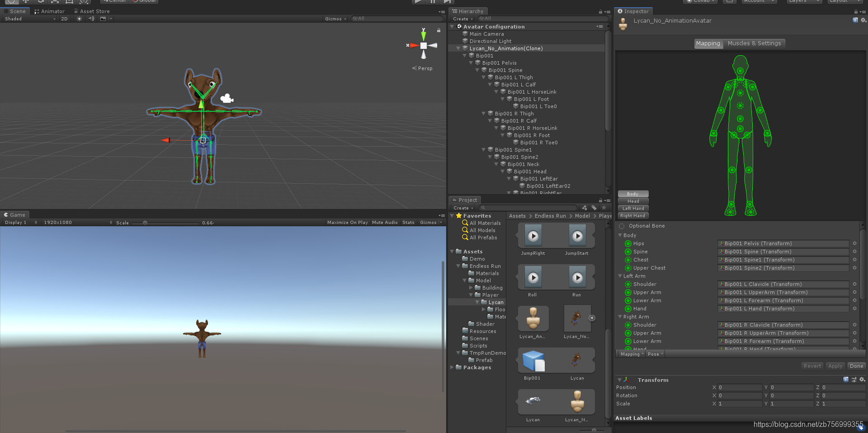Open the 1920x1080 resolution dropdown
Image resolution: width=868 pixels, height=433 pixels.
point(77,223)
